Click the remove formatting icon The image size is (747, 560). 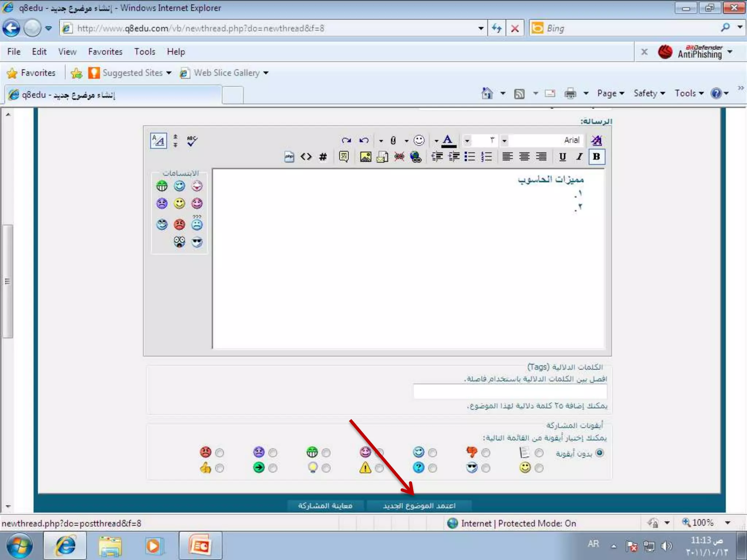(596, 140)
